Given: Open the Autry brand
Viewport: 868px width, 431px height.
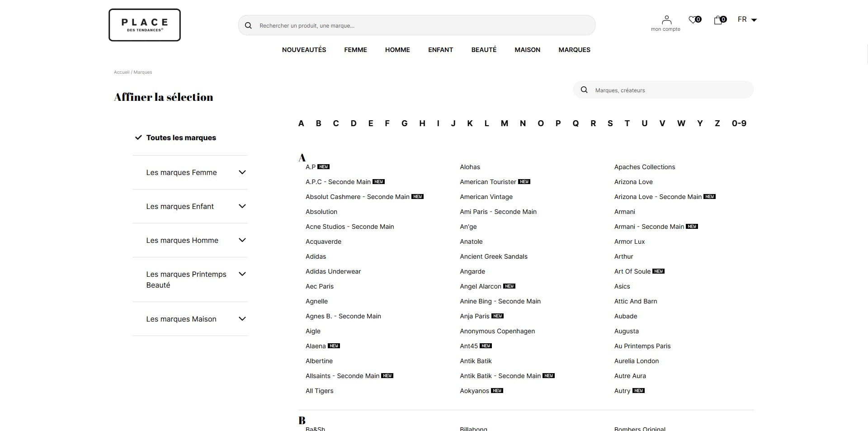Looking at the screenshot, I should tap(622, 391).
